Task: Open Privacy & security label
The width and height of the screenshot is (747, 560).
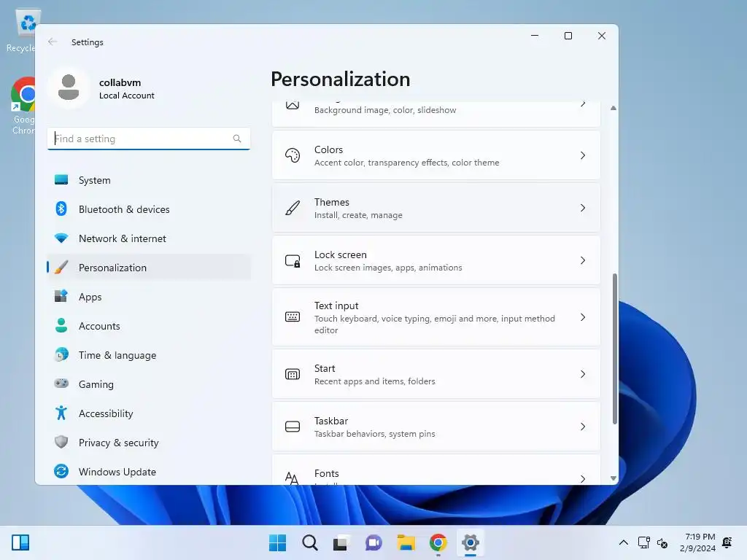Action: pyautogui.click(x=119, y=443)
